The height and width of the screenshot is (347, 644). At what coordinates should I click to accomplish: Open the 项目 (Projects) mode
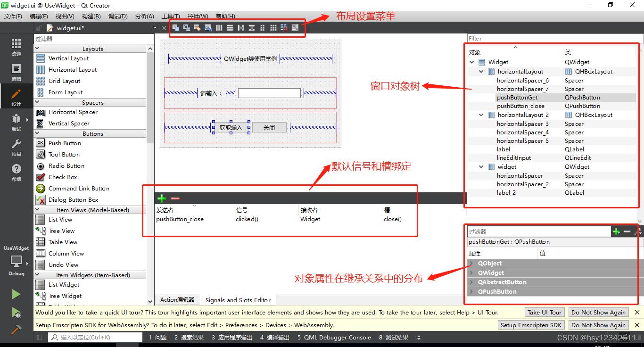tap(16, 148)
